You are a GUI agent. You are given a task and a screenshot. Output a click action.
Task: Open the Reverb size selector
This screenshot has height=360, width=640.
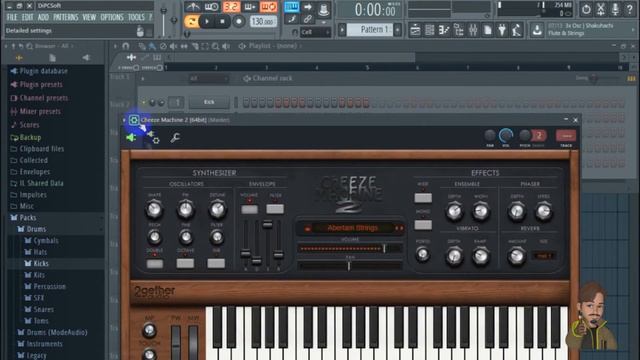(x=544, y=256)
